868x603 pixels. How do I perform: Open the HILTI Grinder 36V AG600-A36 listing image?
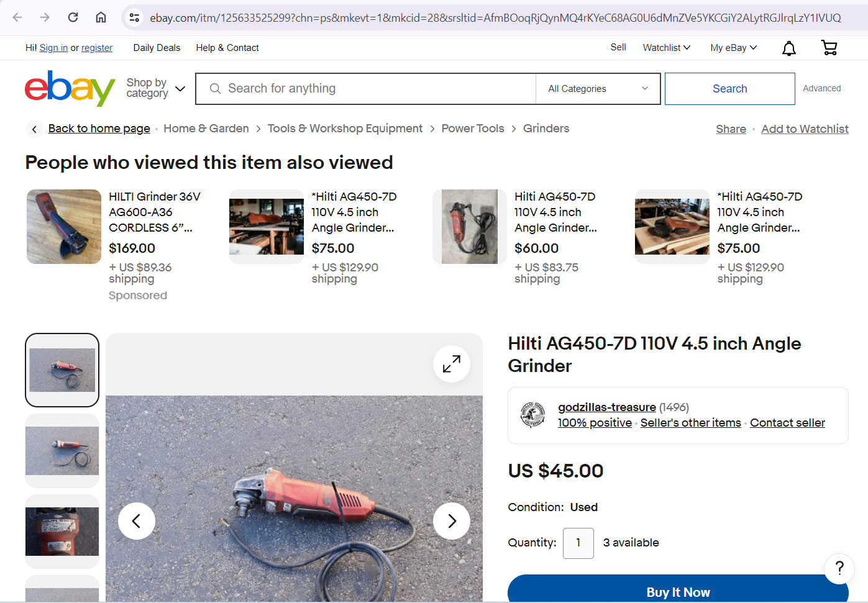pyautogui.click(x=64, y=227)
